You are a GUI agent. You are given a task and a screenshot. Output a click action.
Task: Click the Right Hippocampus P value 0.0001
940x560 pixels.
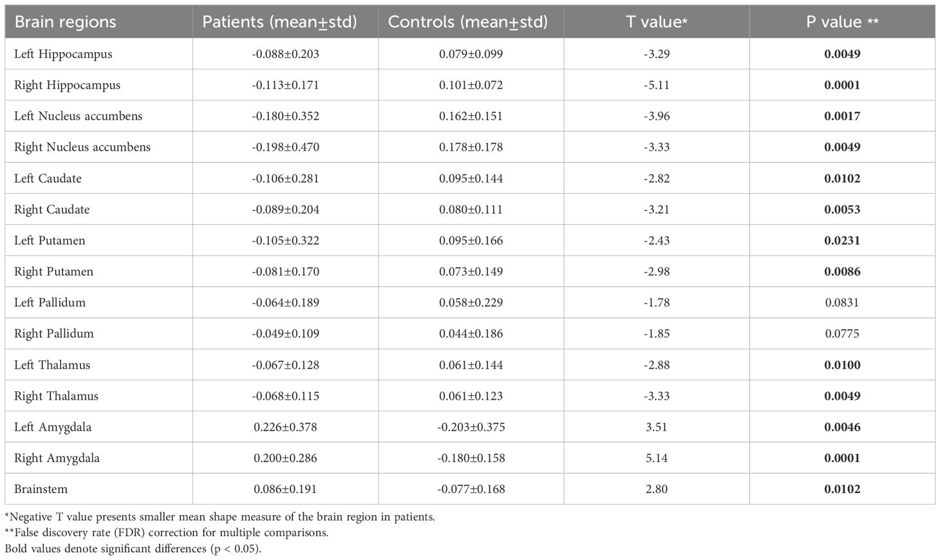click(x=842, y=85)
